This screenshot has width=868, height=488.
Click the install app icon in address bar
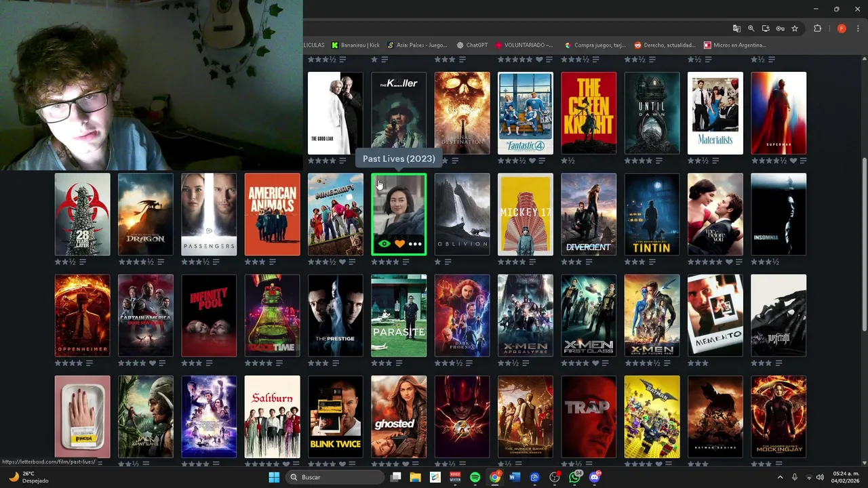point(766,28)
